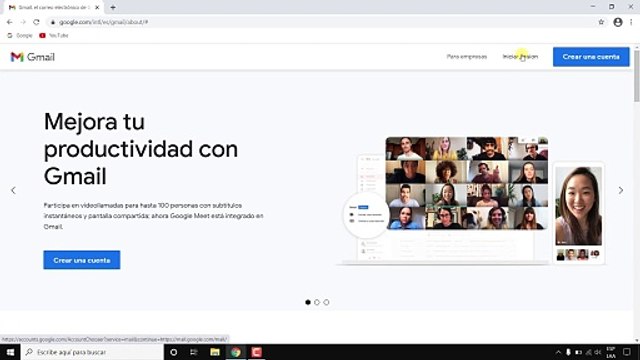Click the Crear una cuenta button below text
The width and height of the screenshot is (640, 360).
click(82, 260)
